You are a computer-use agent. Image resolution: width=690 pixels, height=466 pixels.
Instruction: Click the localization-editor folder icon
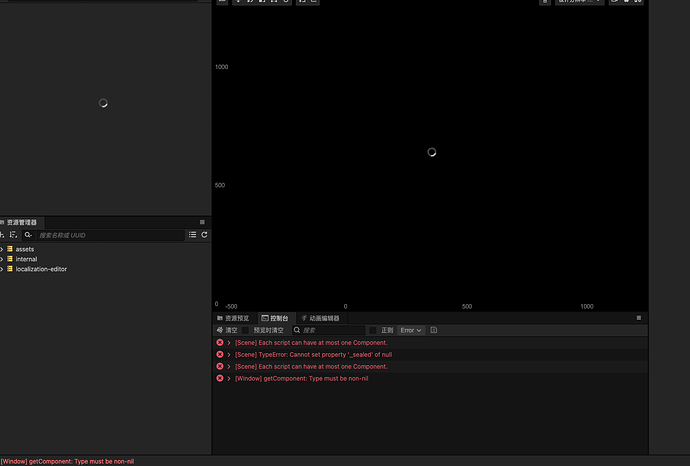10,269
